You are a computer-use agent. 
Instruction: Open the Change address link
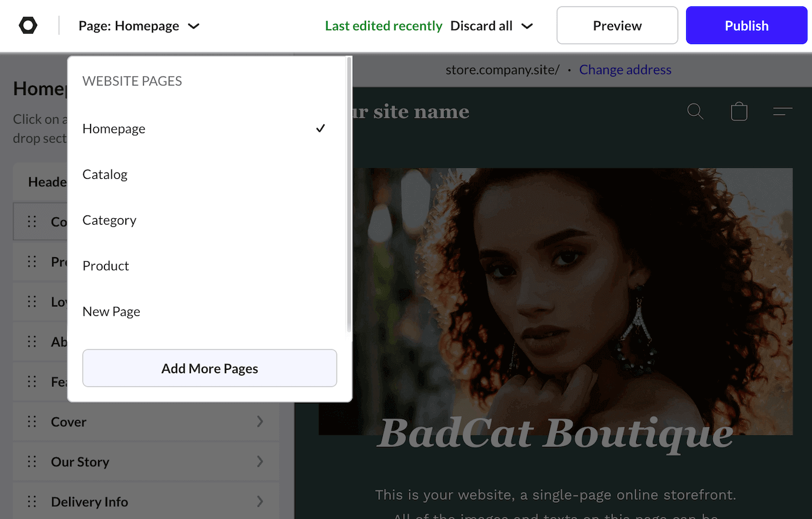(625, 70)
